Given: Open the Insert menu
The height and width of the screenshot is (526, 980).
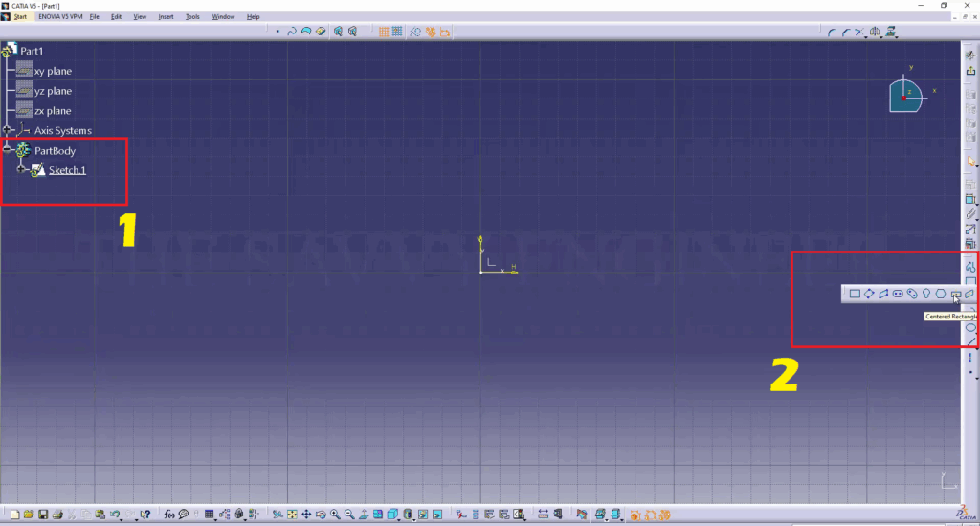Looking at the screenshot, I should click(x=166, y=17).
